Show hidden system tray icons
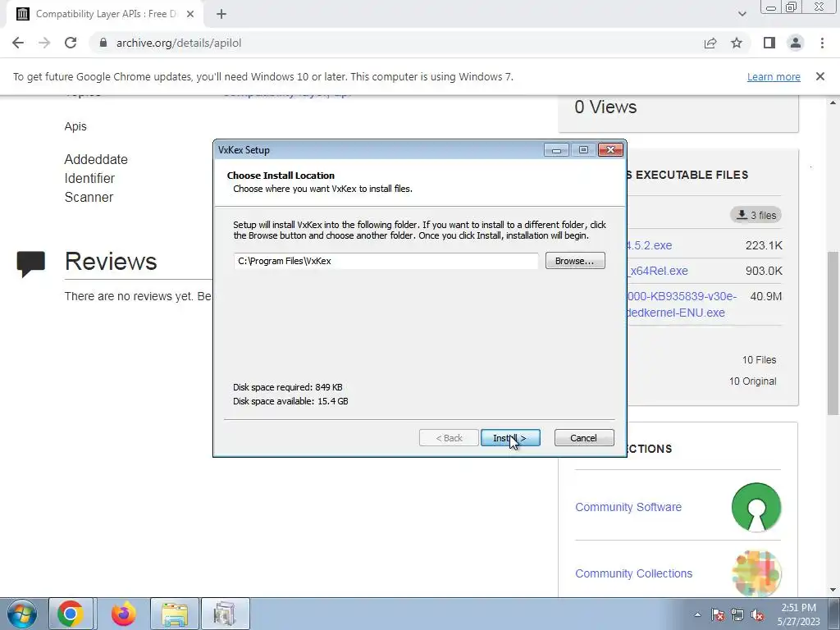The image size is (840, 630). [697, 614]
